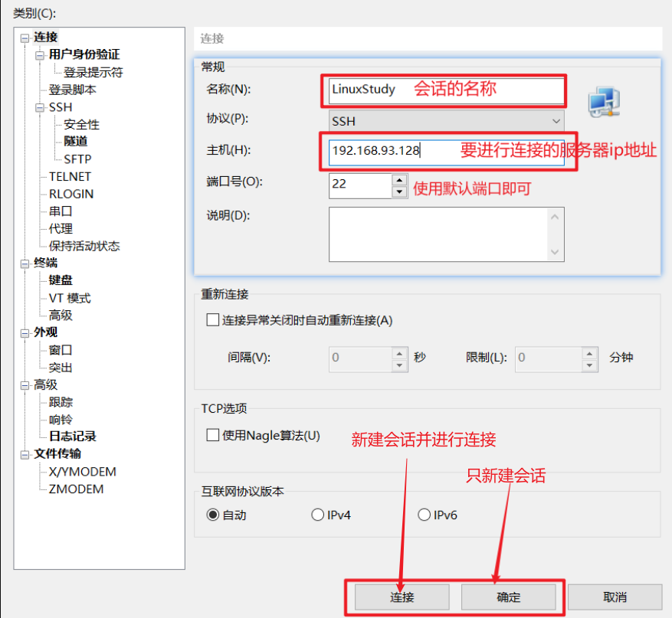Select the IPv6 radio button

(x=424, y=515)
